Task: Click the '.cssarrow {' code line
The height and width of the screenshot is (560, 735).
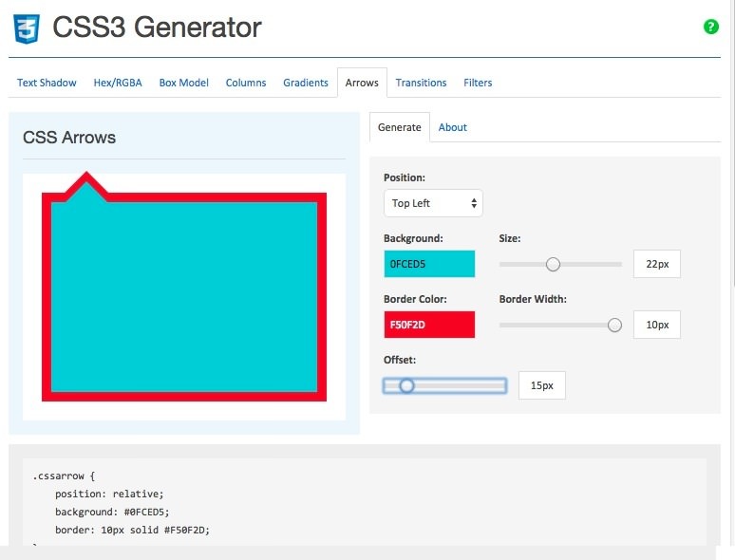Action: click(x=64, y=476)
